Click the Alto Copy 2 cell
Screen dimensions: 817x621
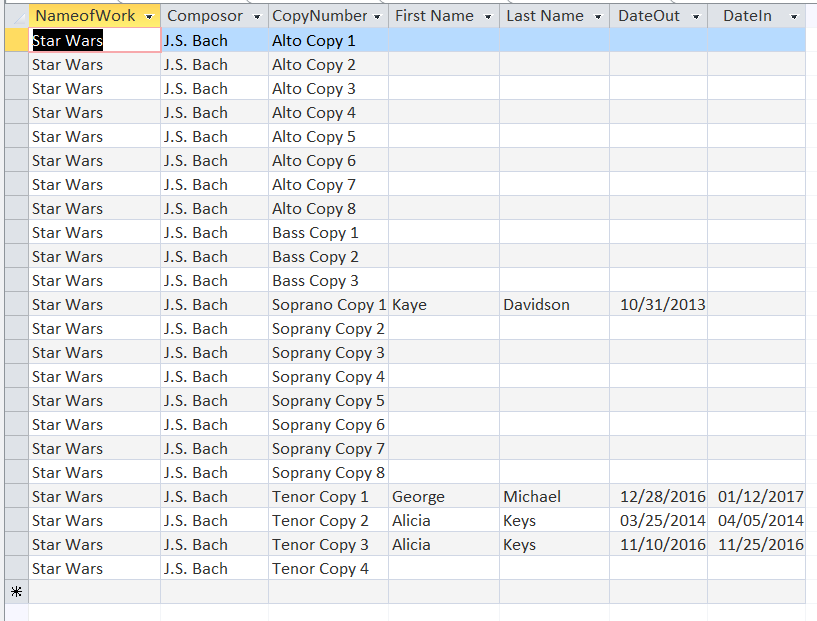pyautogui.click(x=328, y=65)
